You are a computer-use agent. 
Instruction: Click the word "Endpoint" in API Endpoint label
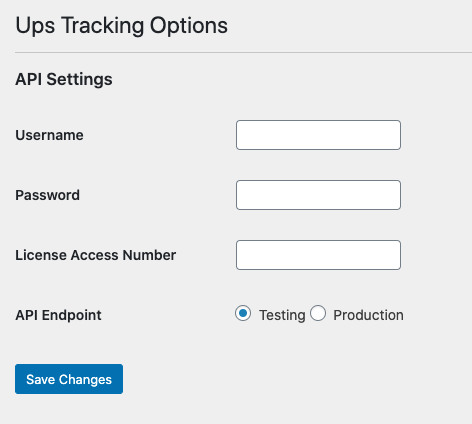pyautogui.click(x=71, y=315)
